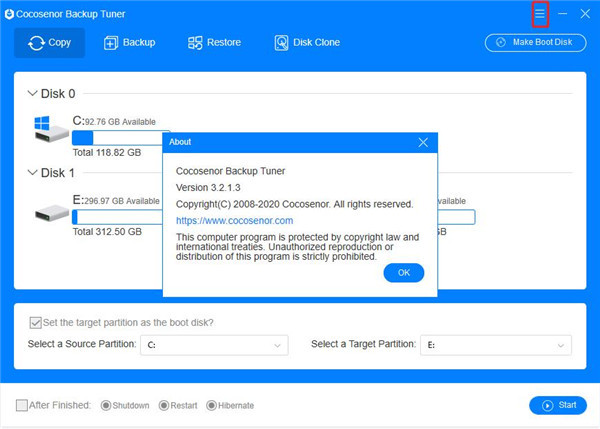Toggle set target partition as boot disk

35,323
